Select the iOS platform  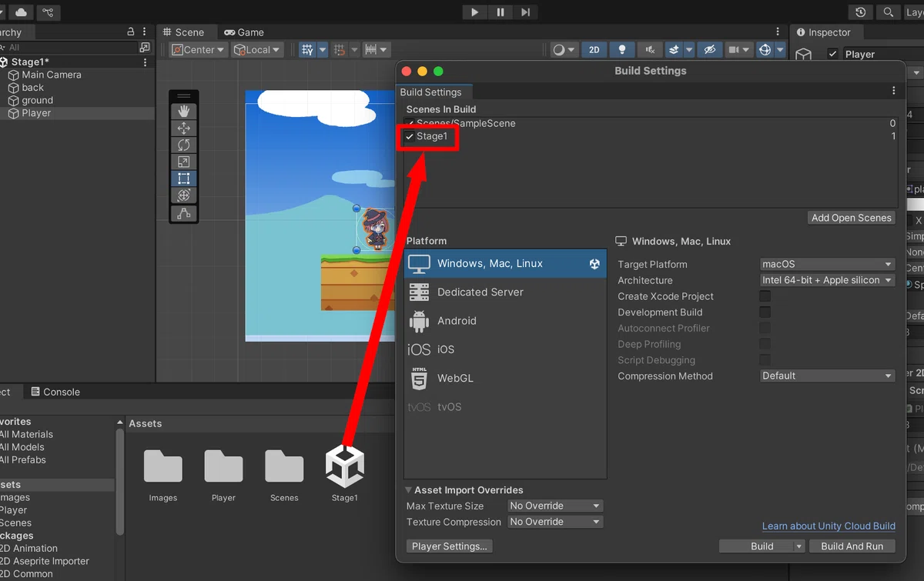(x=505, y=349)
